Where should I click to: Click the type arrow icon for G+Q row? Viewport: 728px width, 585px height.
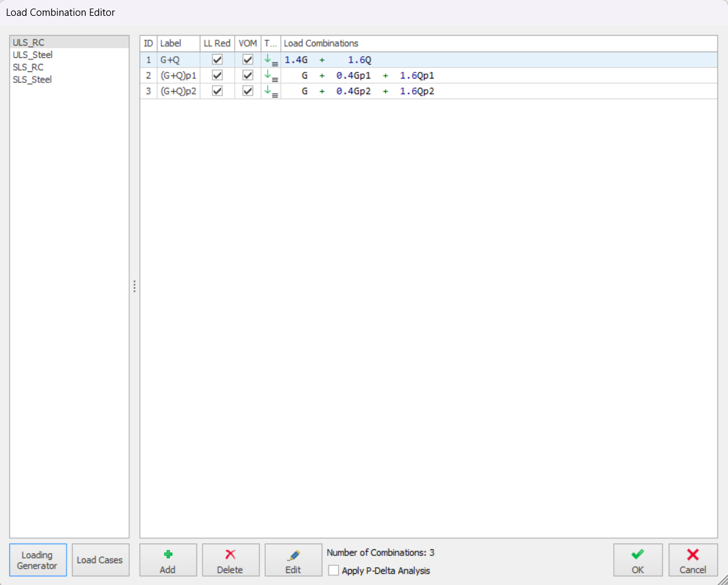pos(270,60)
